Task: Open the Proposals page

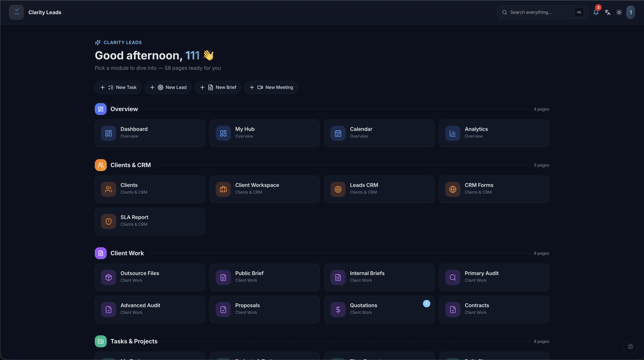Action: pos(264,310)
